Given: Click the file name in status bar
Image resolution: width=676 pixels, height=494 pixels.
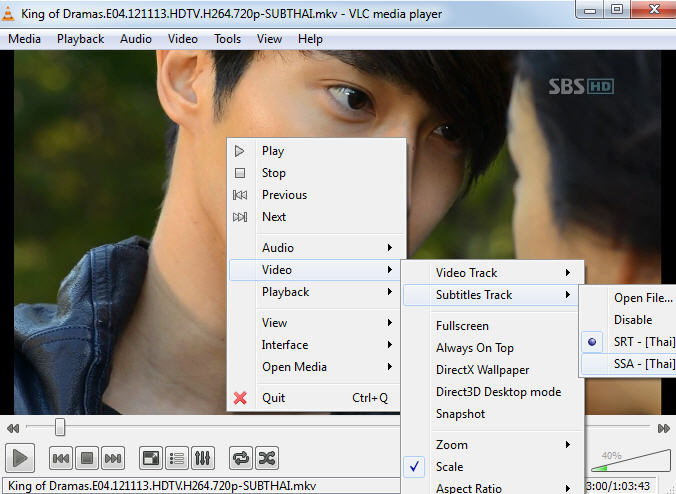Looking at the screenshot, I should pos(162,486).
